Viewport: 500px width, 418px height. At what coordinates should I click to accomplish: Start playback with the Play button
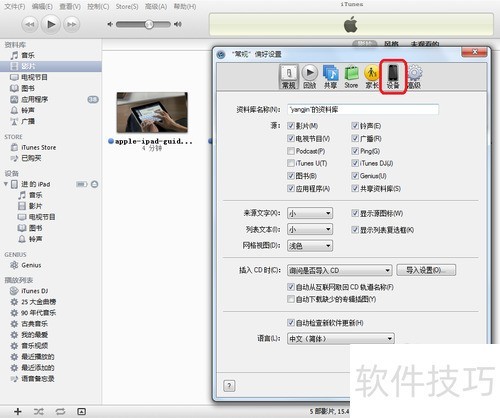coord(51,24)
